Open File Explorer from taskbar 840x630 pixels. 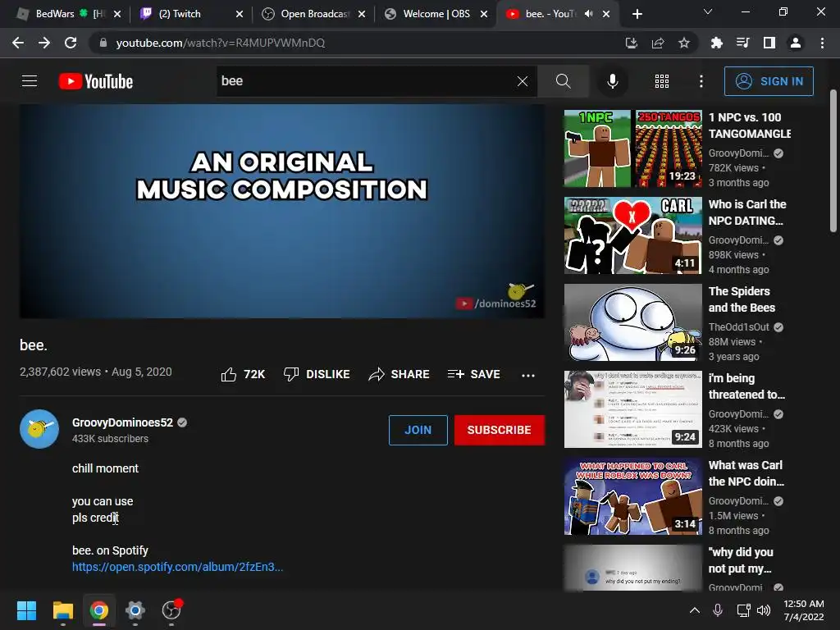pyautogui.click(x=62, y=610)
